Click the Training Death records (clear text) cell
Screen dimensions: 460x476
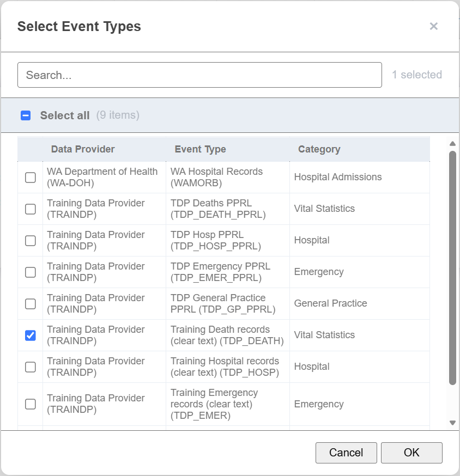click(228, 335)
